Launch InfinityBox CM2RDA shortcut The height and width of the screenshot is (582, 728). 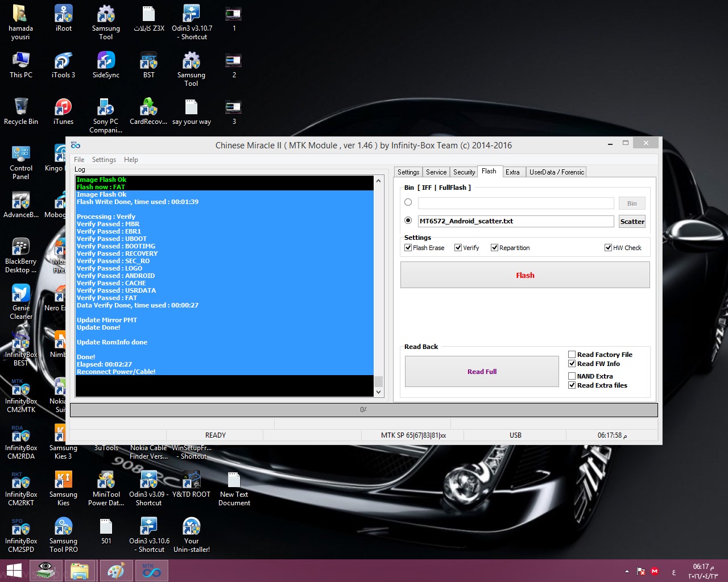[x=20, y=442]
